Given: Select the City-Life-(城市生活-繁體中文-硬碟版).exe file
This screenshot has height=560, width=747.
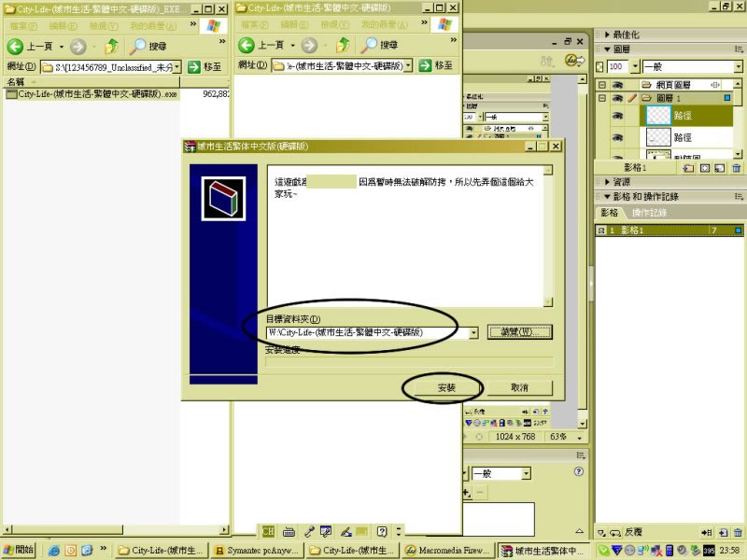Looking at the screenshot, I should tap(92, 94).
